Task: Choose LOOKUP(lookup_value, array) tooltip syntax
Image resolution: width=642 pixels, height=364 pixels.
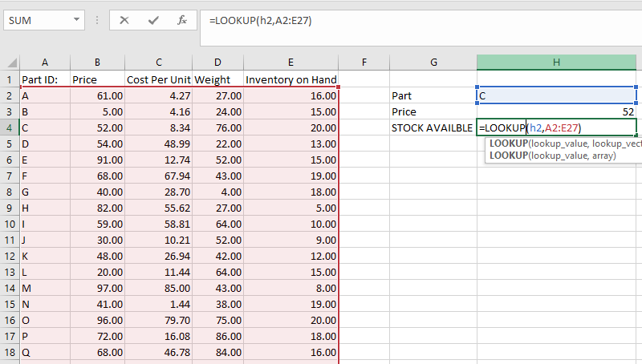Action: (553, 156)
